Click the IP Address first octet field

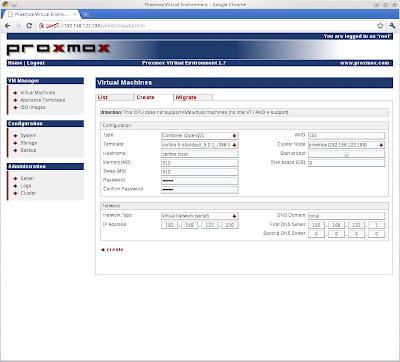(x=170, y=225)
